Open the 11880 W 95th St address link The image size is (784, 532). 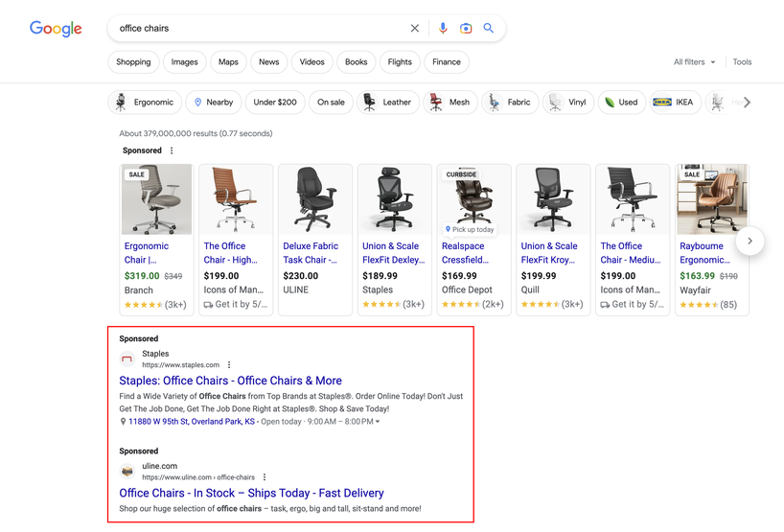tap(192, 422)
